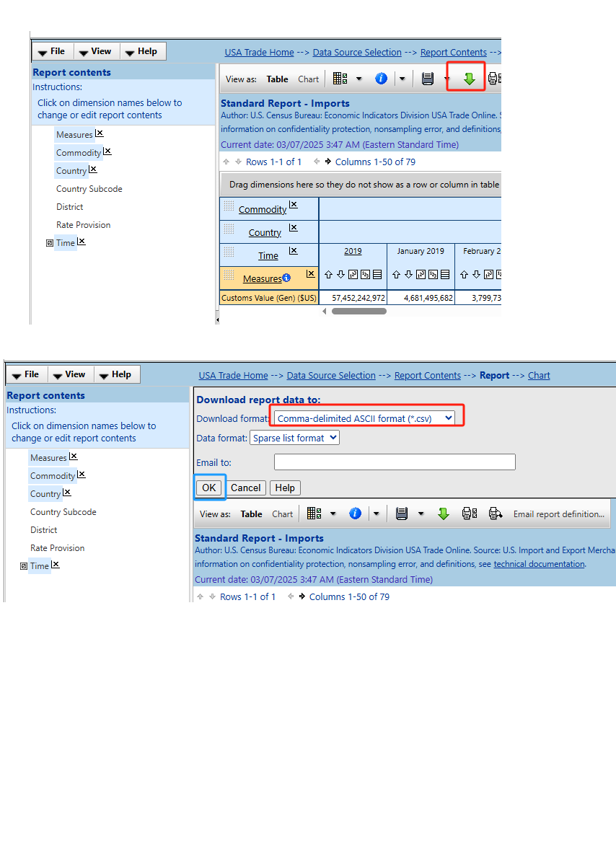Remove Time dimension in upper left panel
This screenshot has height=846, width=616.
[x=81, y=242]
